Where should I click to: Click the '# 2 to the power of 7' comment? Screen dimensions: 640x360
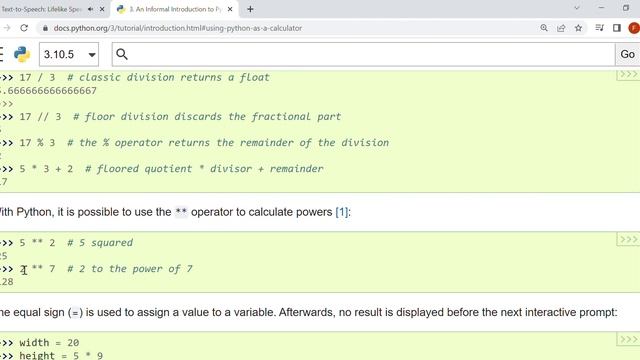coord(130,269)
